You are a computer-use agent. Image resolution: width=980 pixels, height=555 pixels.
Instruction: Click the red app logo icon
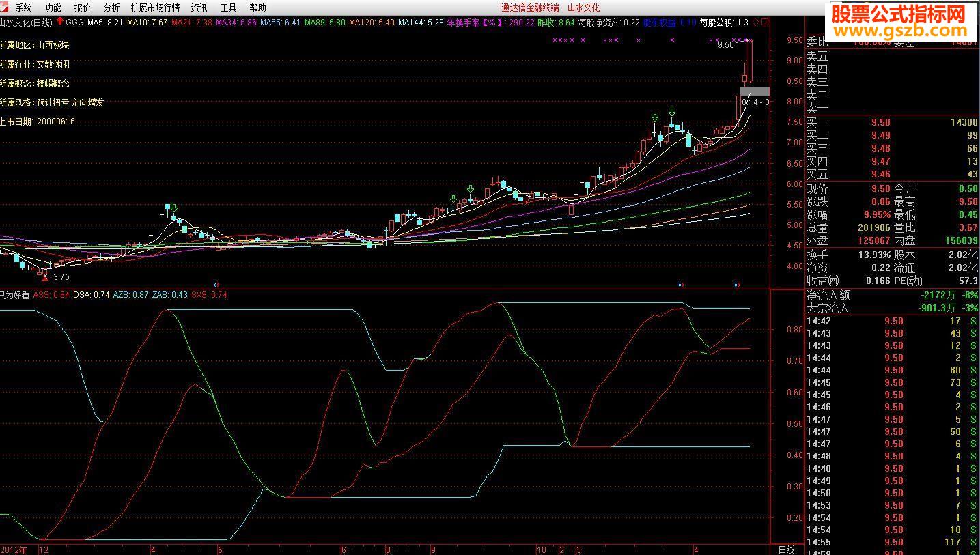5,8
